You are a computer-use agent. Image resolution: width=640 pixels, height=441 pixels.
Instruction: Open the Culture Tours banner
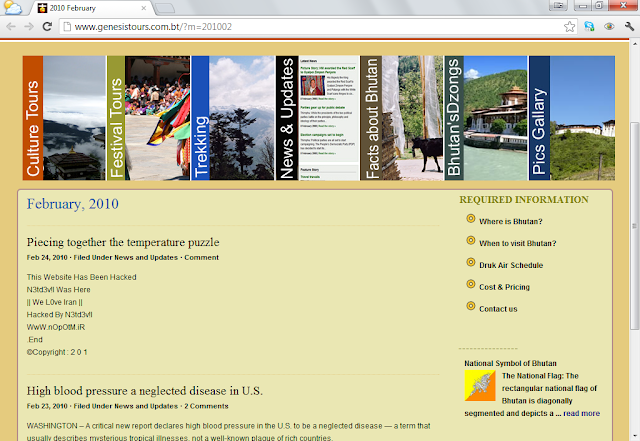(64, 118)
